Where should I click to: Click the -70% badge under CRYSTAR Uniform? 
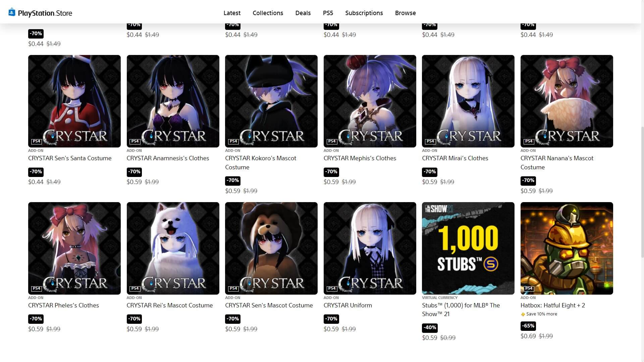pyautogui.click(x=331, y=319)
